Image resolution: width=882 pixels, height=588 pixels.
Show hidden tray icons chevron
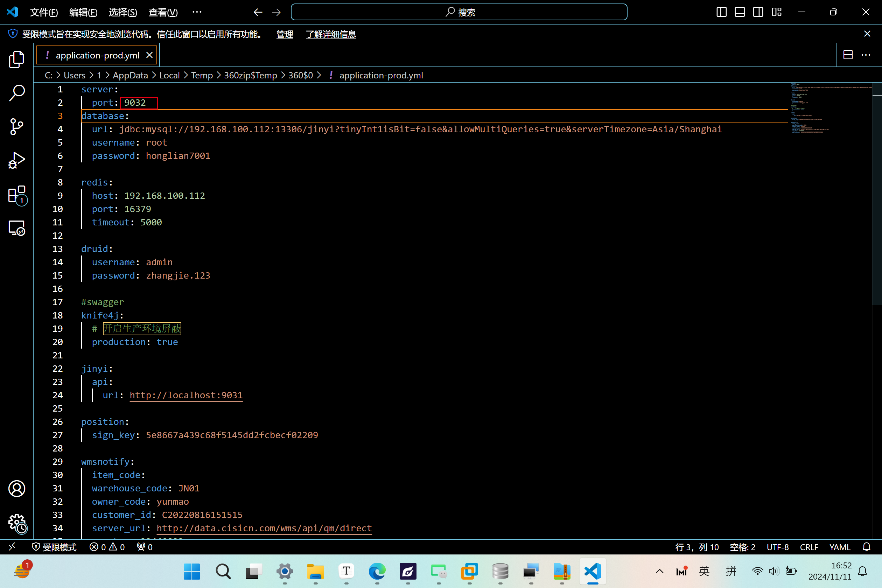[x=659, y=572]
